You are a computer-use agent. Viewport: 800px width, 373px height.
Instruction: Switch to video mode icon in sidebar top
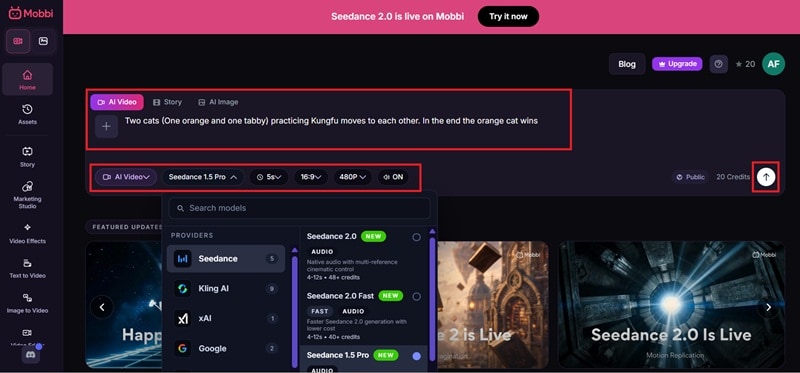click(18, 41)
